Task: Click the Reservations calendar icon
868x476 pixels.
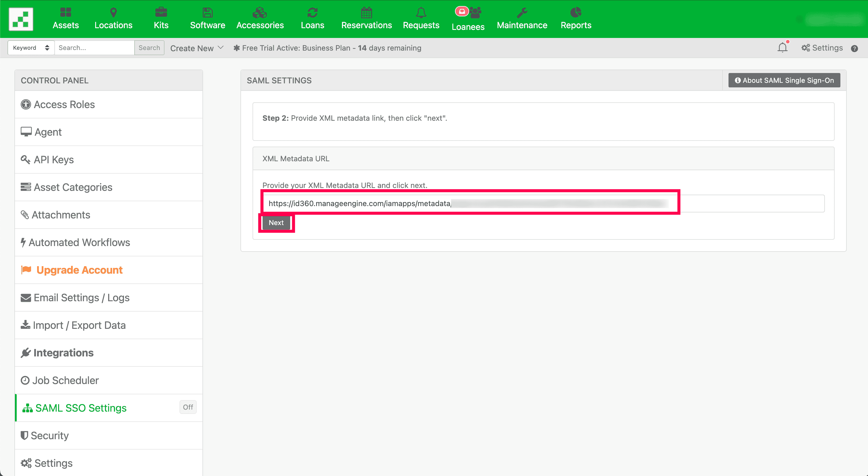Action: 366,12
